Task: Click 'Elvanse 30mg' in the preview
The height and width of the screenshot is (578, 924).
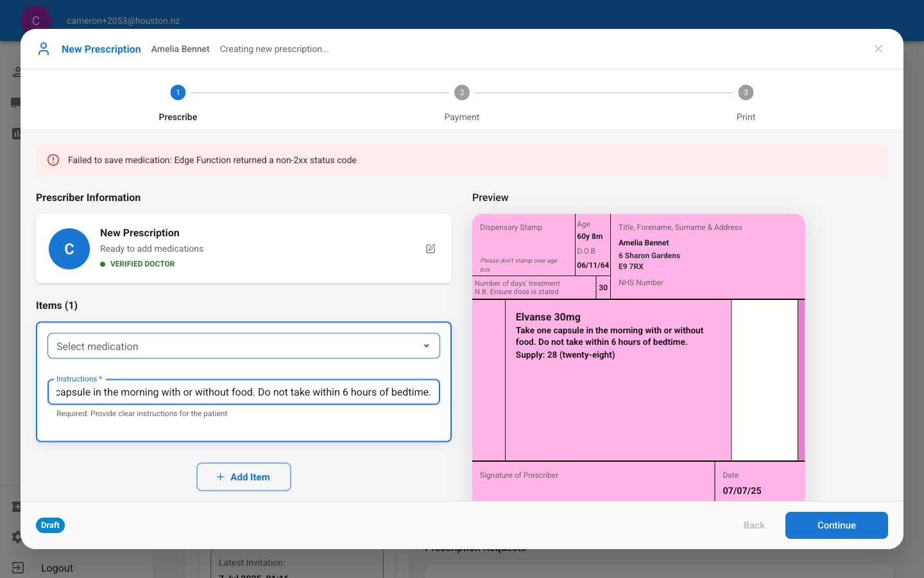Action: pos(548,317)
